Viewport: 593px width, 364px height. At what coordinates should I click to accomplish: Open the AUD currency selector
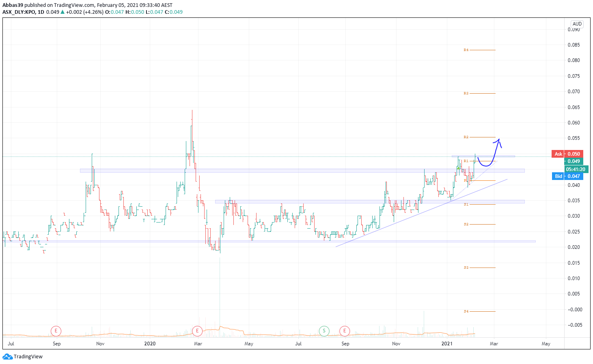[577, 24]
